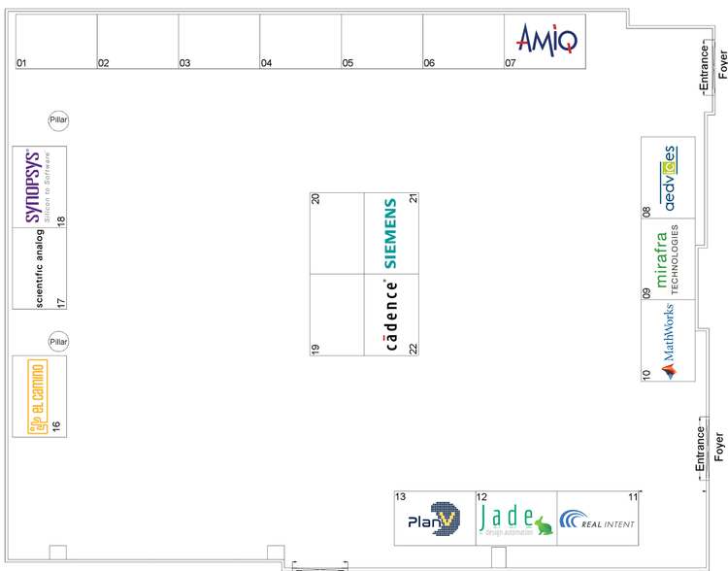Click the Siemens logo at booth 21
Image resolution: width=728 pixels, height=571 pixels.
[x=390, y=233]
